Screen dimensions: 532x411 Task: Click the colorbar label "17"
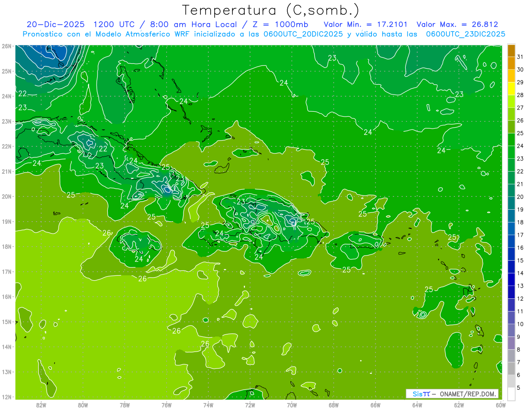coord(520,235)
